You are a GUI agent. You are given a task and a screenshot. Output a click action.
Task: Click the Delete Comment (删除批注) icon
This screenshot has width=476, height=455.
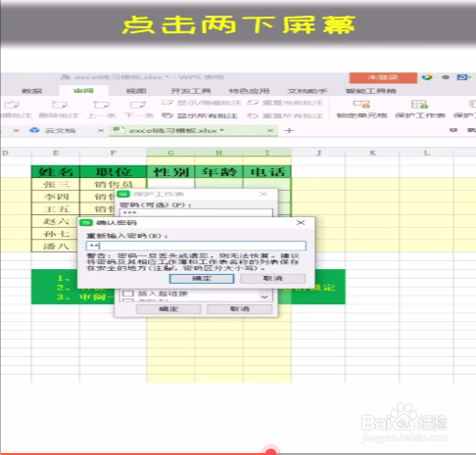pyautogui.click(x=59, y=105)
